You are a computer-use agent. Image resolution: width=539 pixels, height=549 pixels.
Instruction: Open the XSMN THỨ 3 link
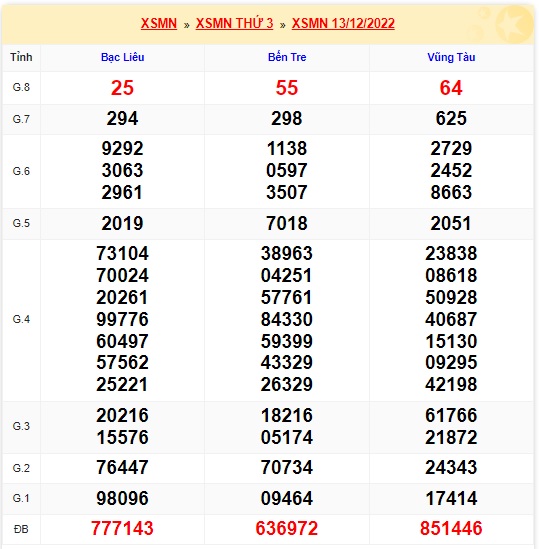pyautogui.click(x=234, y=23)
